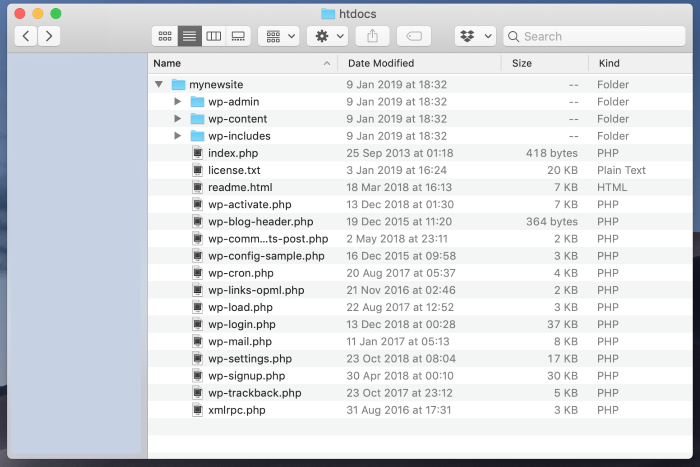Select the wp-comm...ts-post.php file name
700x467 pixels.
[x=268, y=239]
